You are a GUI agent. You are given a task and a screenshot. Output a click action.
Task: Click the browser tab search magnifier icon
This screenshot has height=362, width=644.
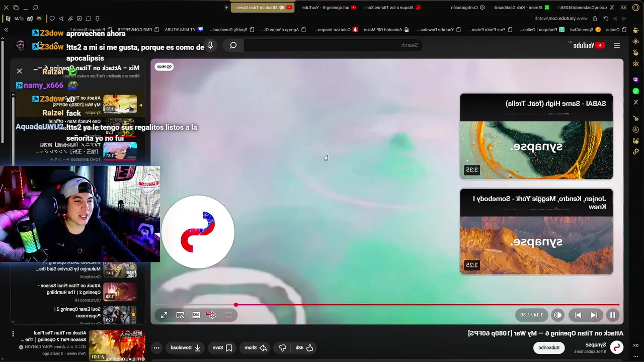coord(35,8)
